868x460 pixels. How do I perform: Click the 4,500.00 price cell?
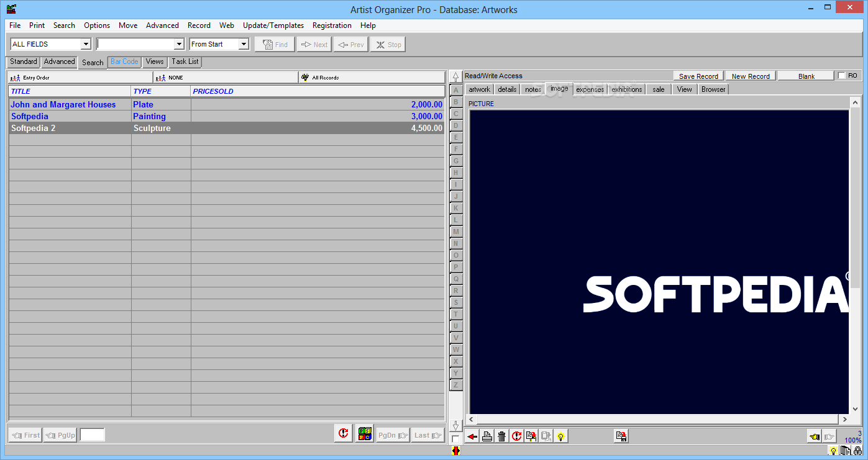click(x=318, y=129)
